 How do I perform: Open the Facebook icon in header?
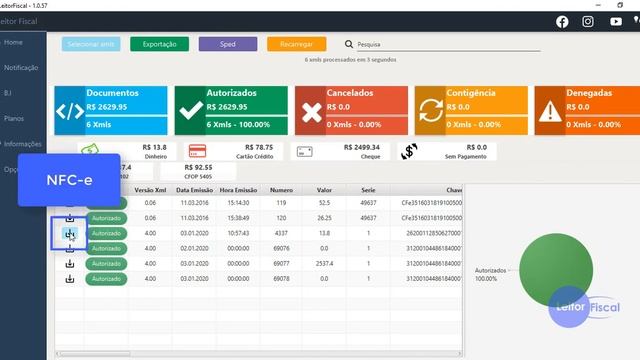562,22
